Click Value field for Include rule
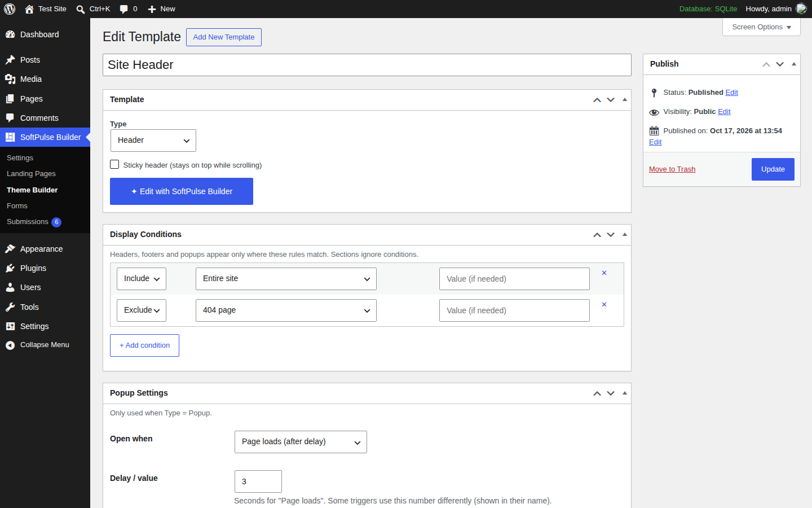 pos(514,279)
